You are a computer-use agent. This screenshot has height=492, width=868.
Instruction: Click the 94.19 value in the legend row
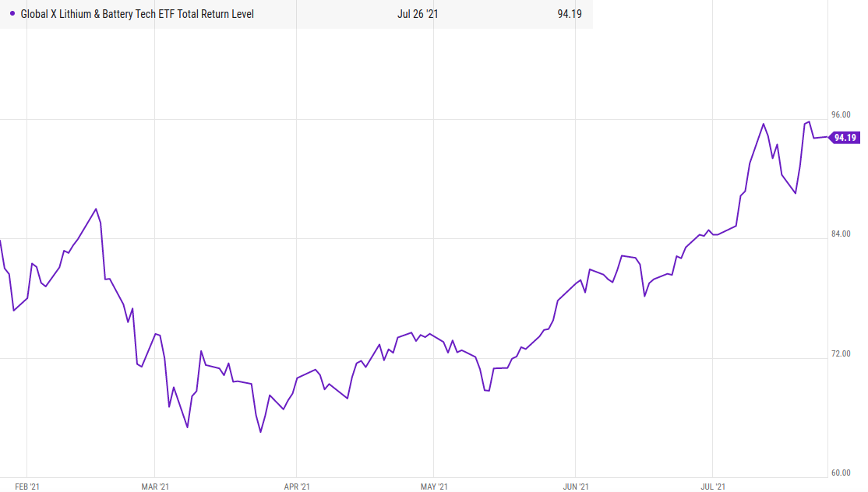coord(569,14)
